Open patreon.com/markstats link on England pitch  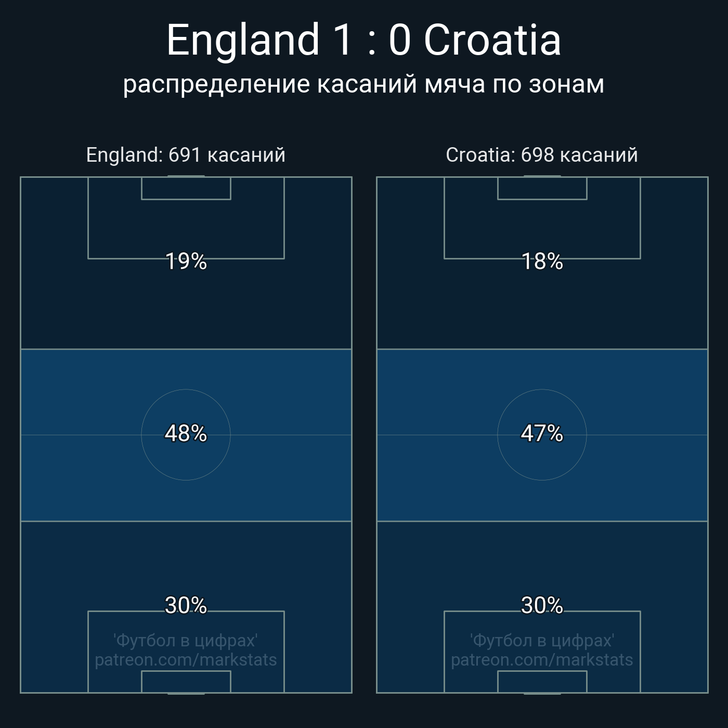(186, 660)
